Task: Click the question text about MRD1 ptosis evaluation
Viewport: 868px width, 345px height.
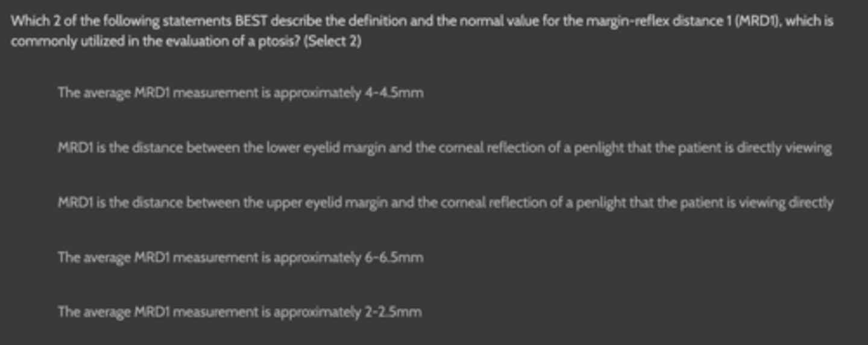Action: [x=422, y=22]
